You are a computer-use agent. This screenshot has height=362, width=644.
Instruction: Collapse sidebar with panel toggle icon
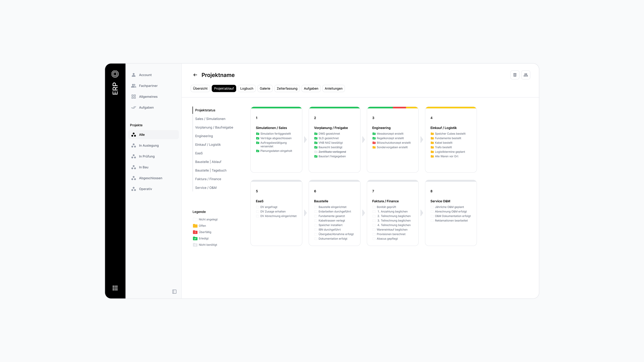click(174, 291)
